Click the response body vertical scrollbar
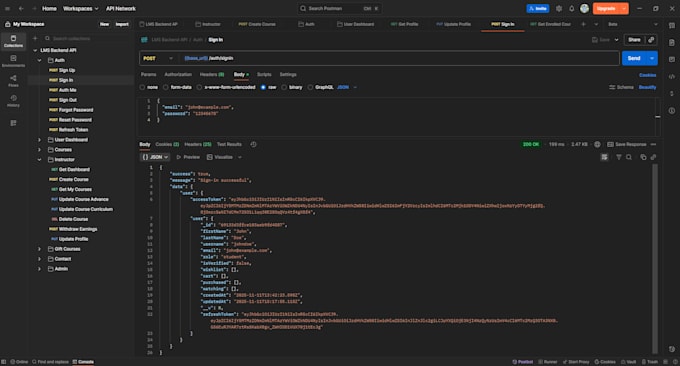The height and width of the screenshot is (366, 680). (655, 259)
